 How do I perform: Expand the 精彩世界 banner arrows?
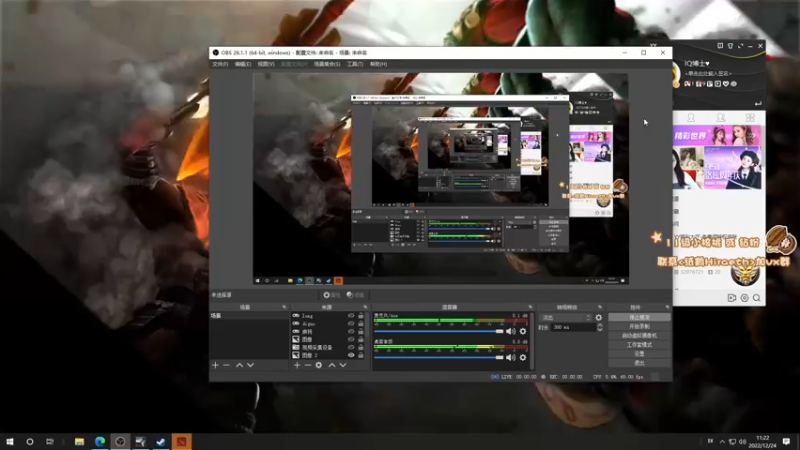[x=752, y=135]
